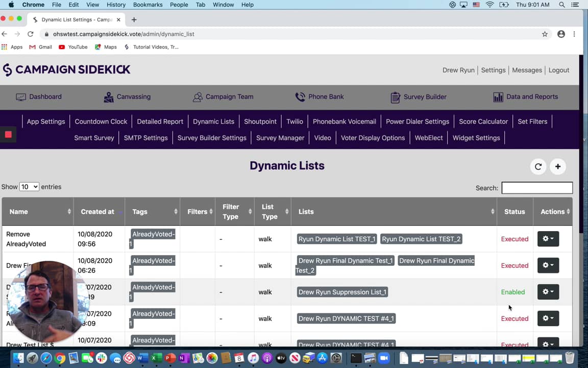Click the Campaign Sidekick logo
The height and width of the screenshot is (368, 588).
point(66,70)
